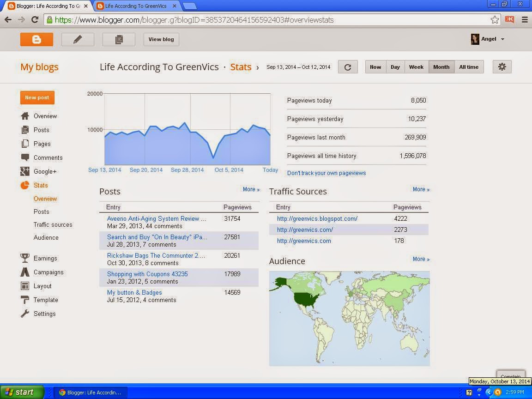The width and height of the screenshot is (532, 399).
Task: Click the Overview house icon
Action: coord(25,116)
